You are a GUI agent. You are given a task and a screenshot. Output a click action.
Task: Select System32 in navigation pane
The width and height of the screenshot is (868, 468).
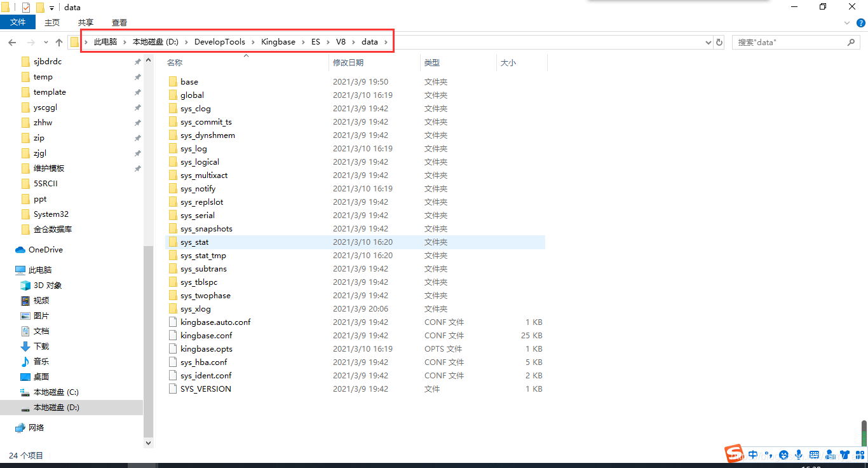(51, 214)
